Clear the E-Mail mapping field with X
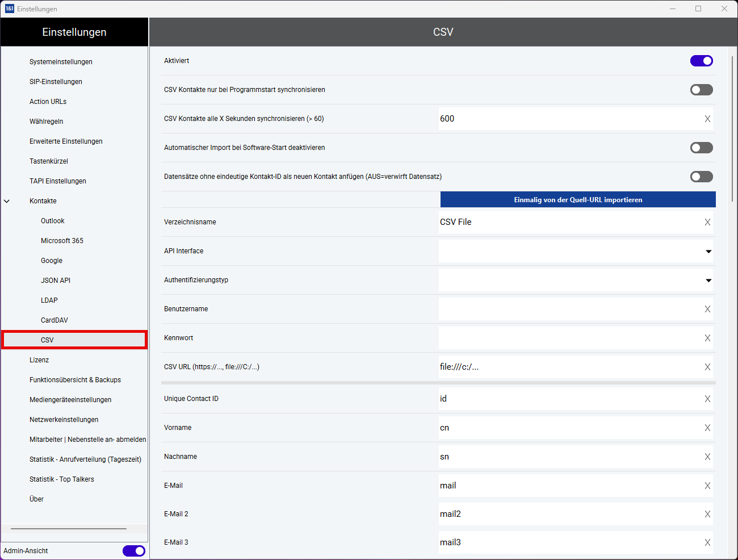The image size is (738, 560). (x=707, y=486)
